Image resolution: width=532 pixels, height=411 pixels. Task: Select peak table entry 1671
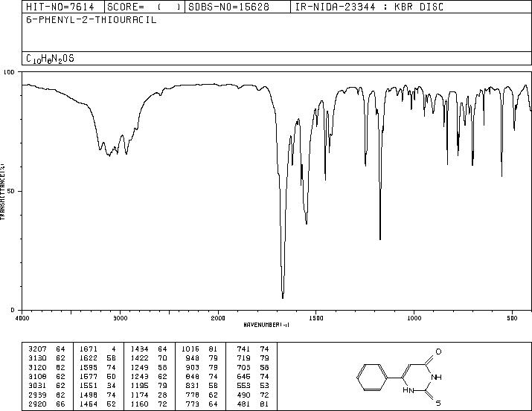[97, 349]
